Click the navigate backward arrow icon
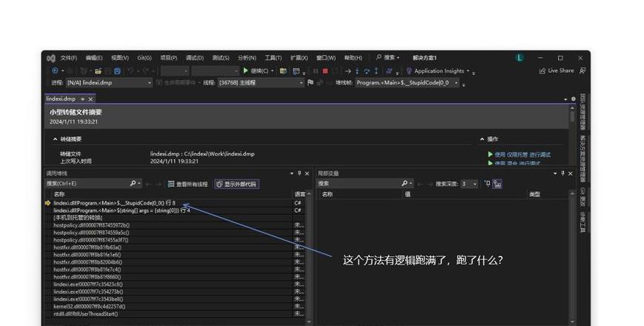Viewport: 644px width, 326px height. pyautogui.click(x=55, y=70)
